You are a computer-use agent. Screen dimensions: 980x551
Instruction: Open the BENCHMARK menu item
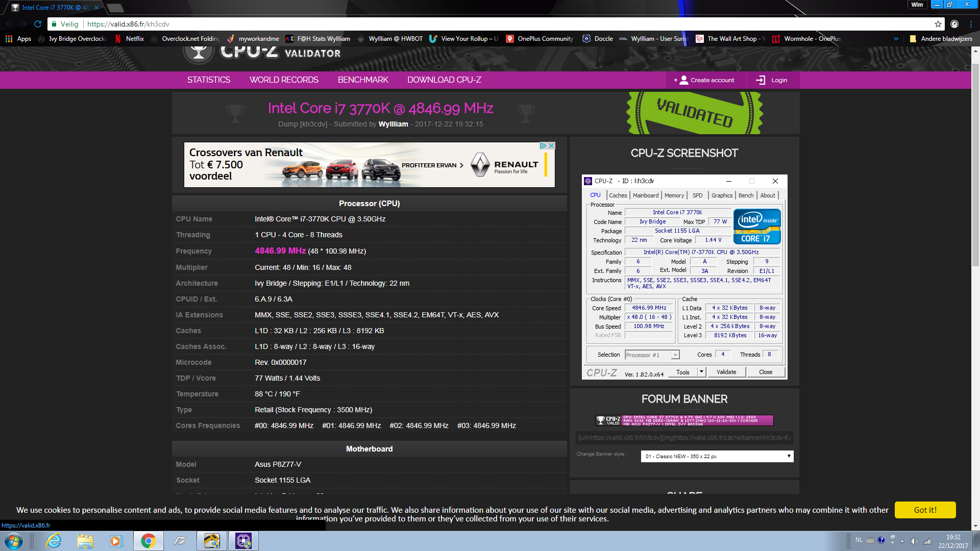[363, 80]
